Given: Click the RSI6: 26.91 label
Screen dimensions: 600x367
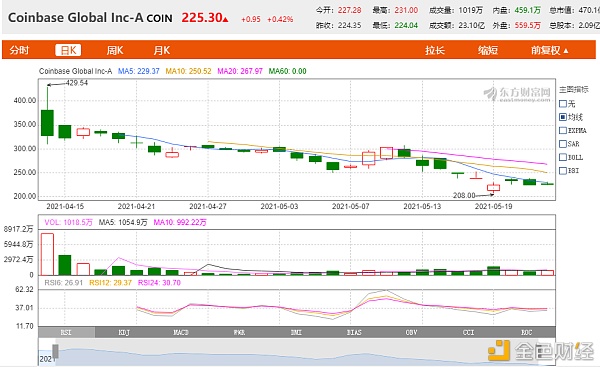Looking at the screenshot, I should pos(64,283).
